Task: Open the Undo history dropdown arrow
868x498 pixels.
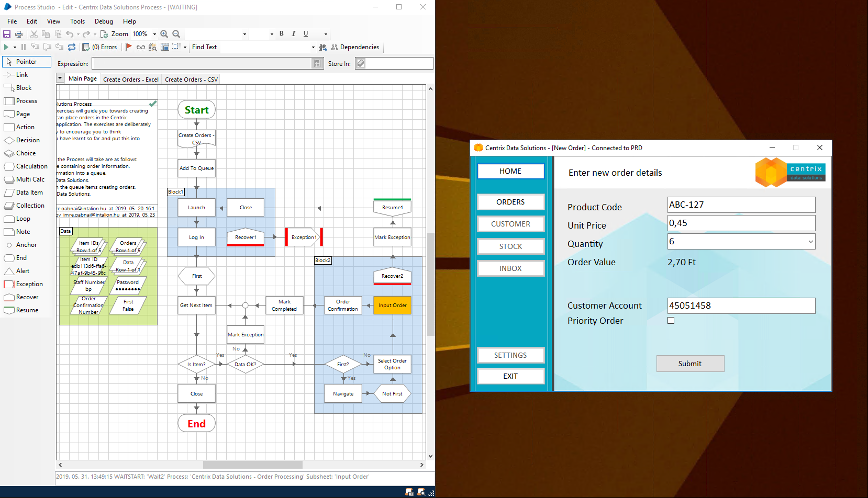Action: (78, 34)
